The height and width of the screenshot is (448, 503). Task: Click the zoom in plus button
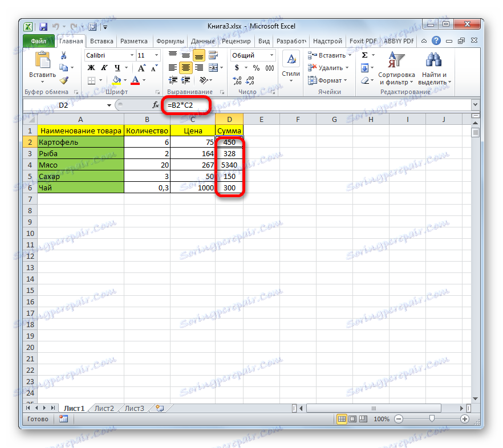coord(464,419)
